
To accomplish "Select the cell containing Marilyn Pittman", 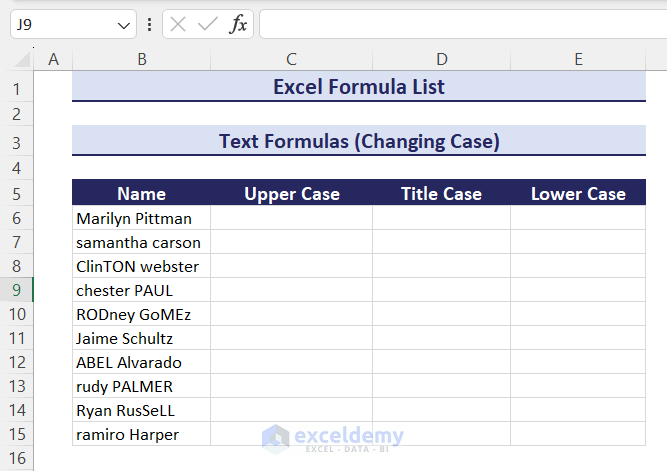I will 141,218.
